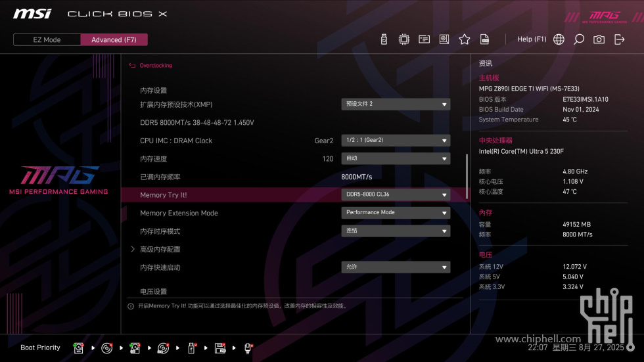Open the log file document icon
The image size is (644, 362).
pos(485,39)
